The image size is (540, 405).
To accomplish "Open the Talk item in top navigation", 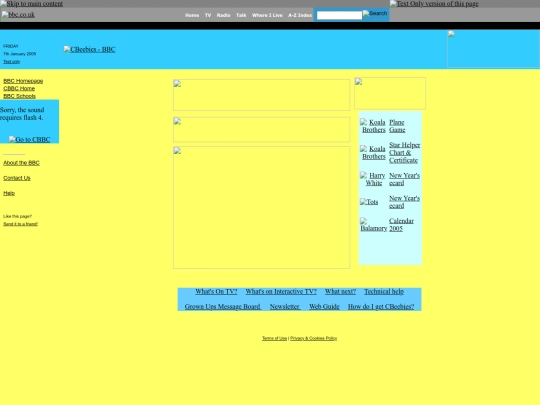I will [241, 15].
